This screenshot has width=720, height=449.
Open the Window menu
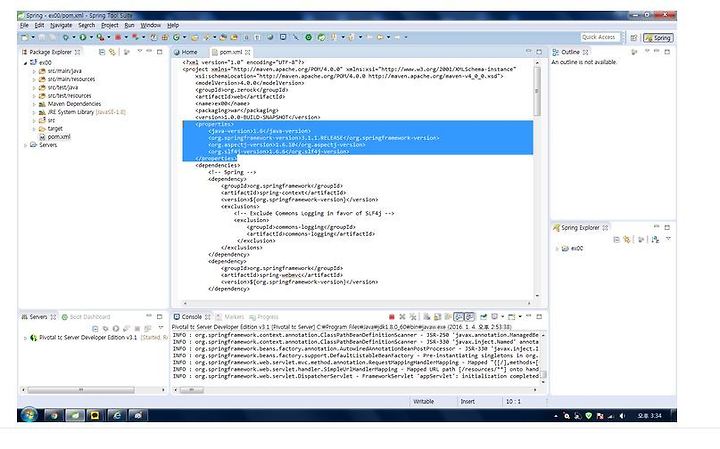151,25
